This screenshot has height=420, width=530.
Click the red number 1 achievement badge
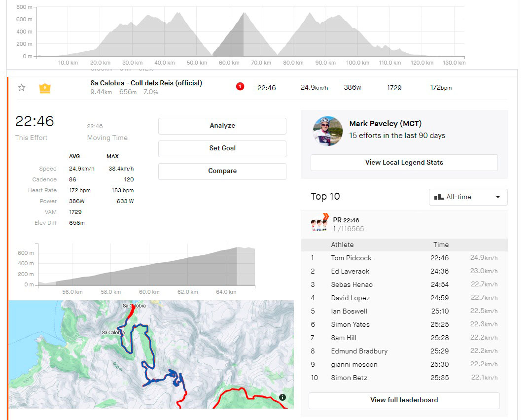240,87
